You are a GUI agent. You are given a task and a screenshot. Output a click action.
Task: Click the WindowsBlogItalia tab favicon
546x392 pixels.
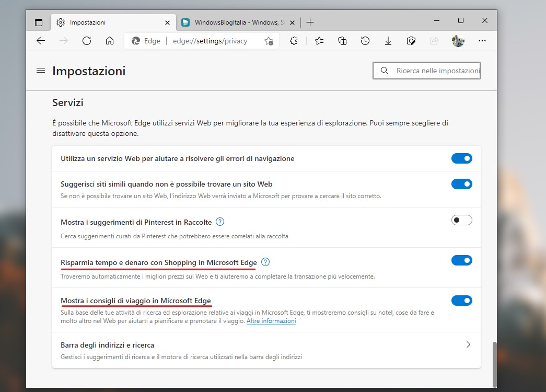(185, 22)
